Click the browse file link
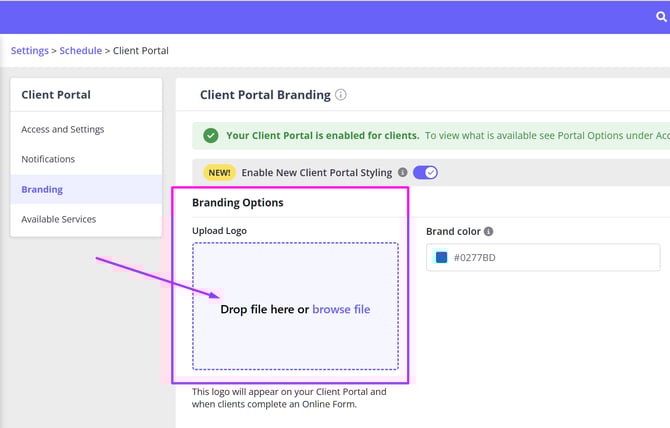 click(x=341, y=309)
